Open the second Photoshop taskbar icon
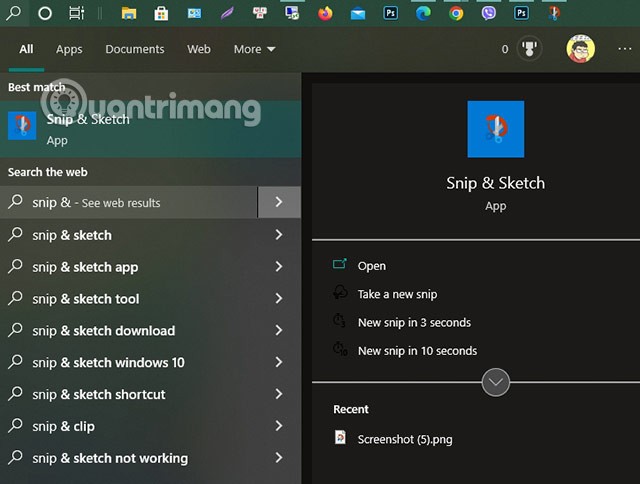The width and height of the screenshot is (640, 484). click(521, 13)
